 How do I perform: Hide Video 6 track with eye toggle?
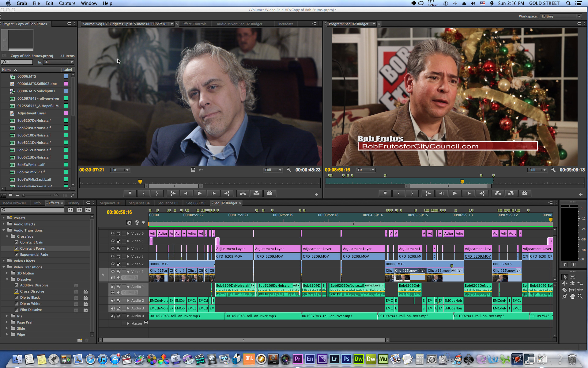point(112,233)
